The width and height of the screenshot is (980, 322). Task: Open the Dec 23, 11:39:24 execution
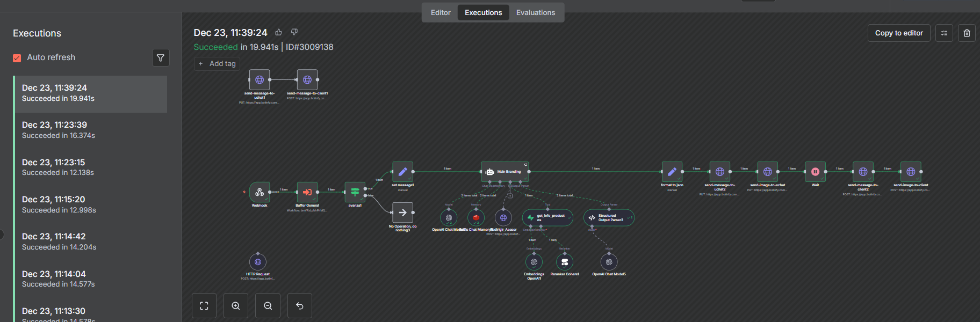(x=91, y=94)
